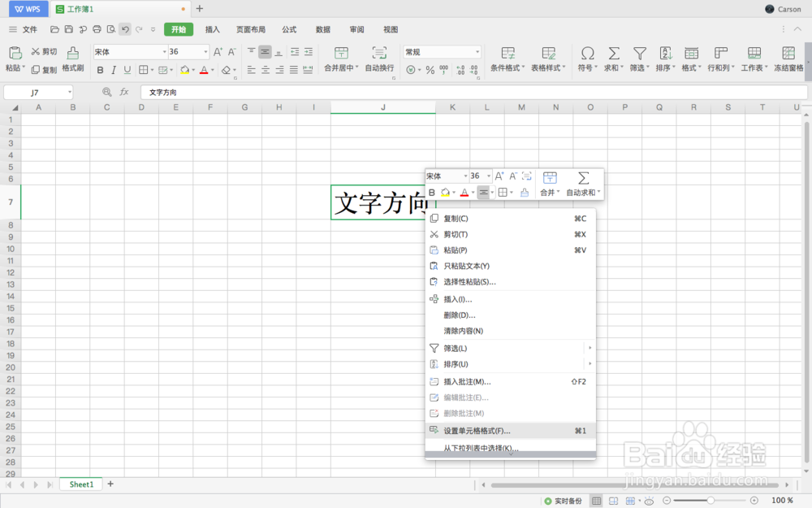The width and height of the screenshot is (812, 508).
Task: Switch to the 数据 ribbon tab
Action: (322, 29)
